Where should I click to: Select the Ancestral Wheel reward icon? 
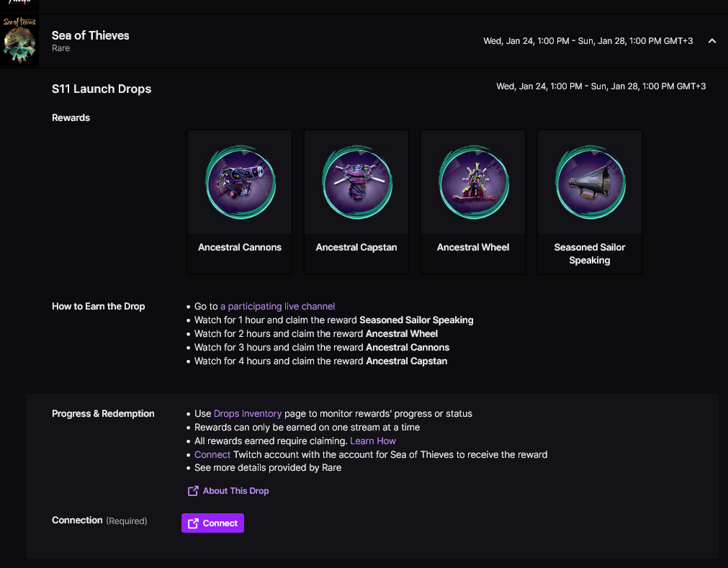[x=474, y=182]
